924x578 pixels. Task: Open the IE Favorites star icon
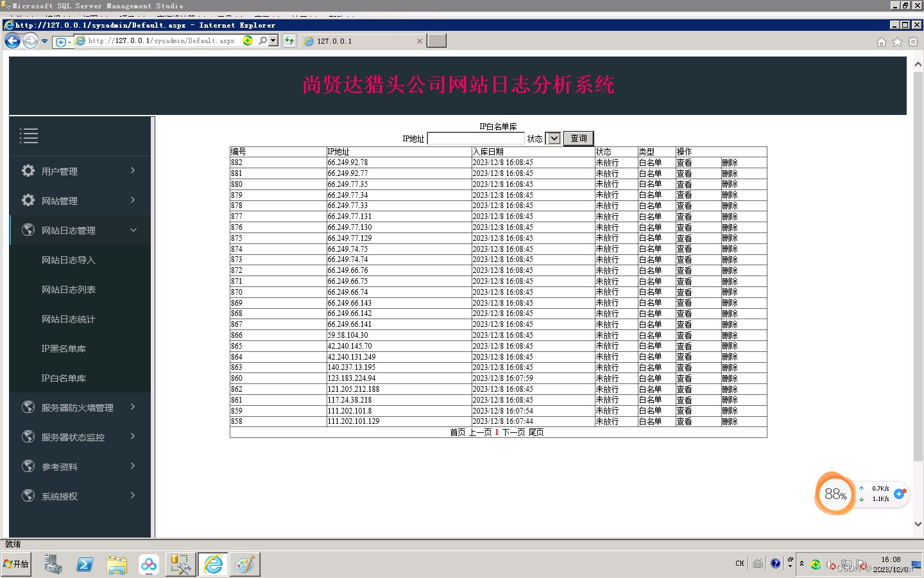click(x=897, y=42)
